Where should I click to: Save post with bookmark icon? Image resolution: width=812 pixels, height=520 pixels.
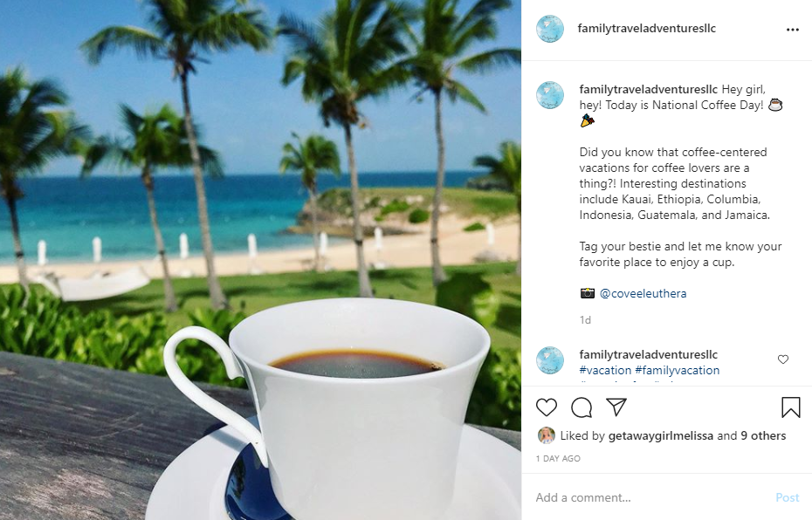pyautogui.click(x=791, y=407)
